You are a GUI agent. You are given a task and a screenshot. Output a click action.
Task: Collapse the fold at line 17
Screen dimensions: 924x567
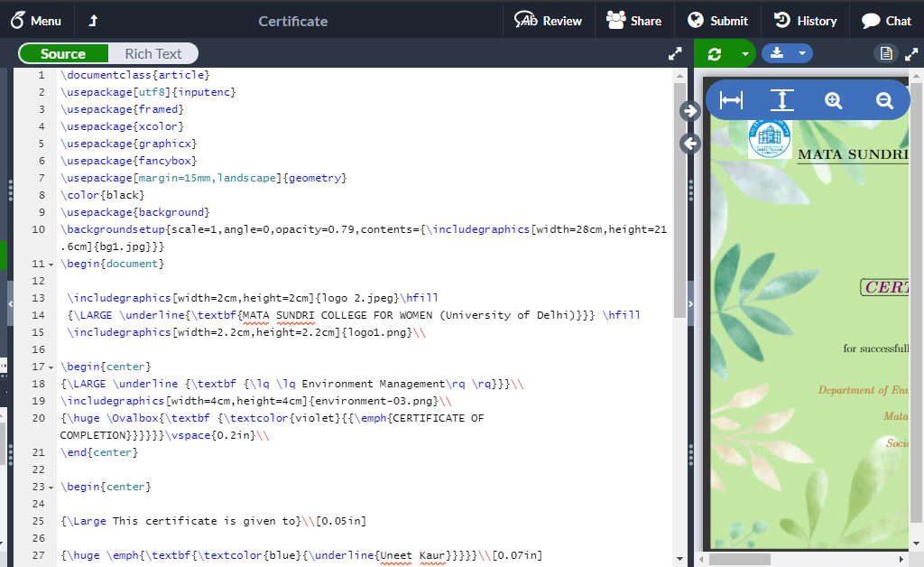51,367
